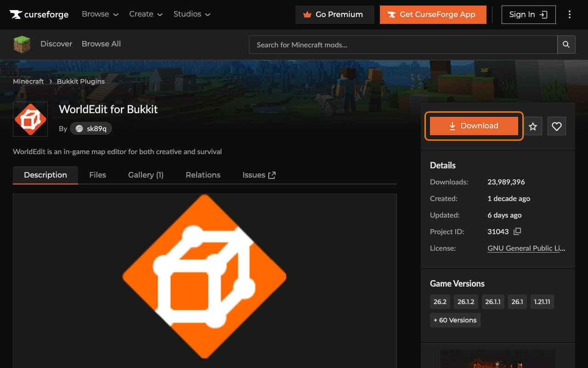Click sk89q author avatar chip
Screen dimensions: 588x368
pyautogui.click(x=91, y=129)
